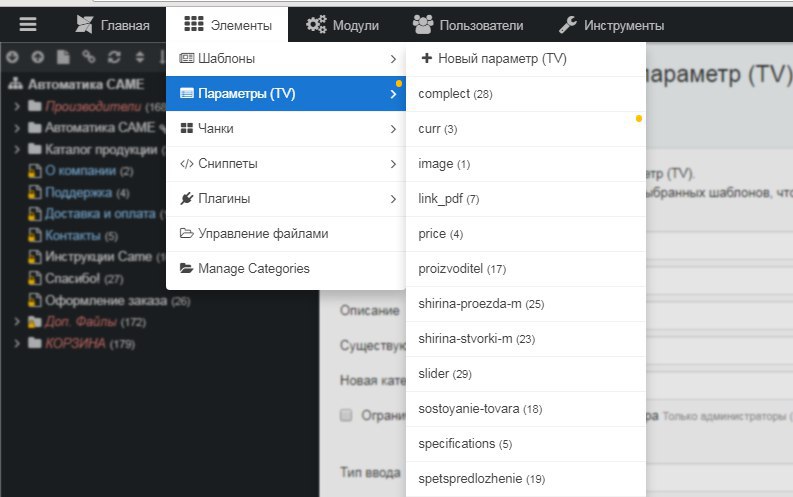Open the Контакты resource in tree
Image resolution: width=793 pixels, height=497 pixels.
[x=72, y=236]
